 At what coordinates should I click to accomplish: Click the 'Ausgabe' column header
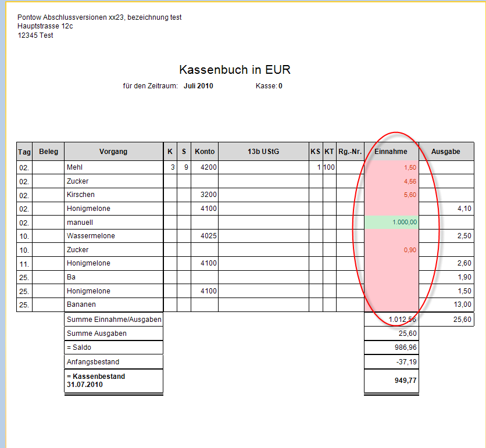pyautogui.click(x=446, y=152)
